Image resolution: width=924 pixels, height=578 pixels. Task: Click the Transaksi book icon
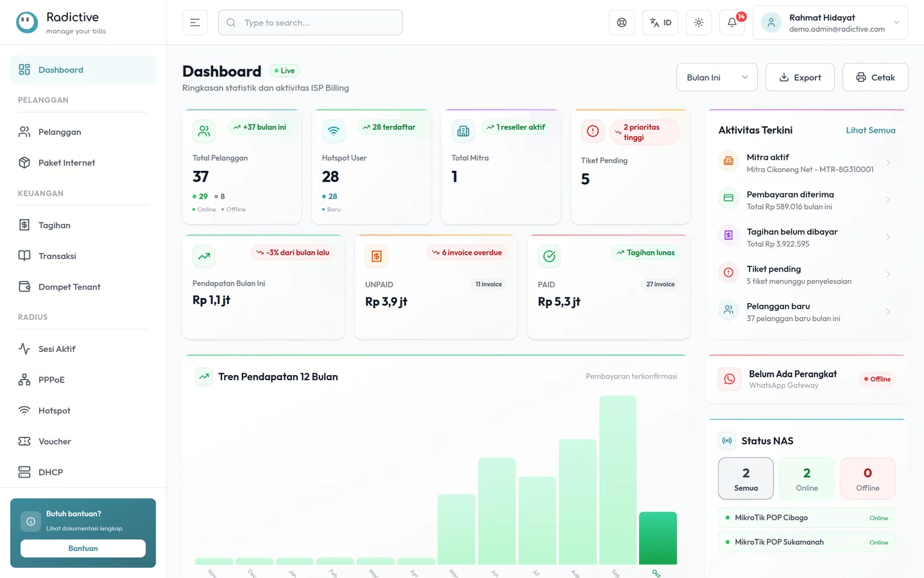point(24,256)
